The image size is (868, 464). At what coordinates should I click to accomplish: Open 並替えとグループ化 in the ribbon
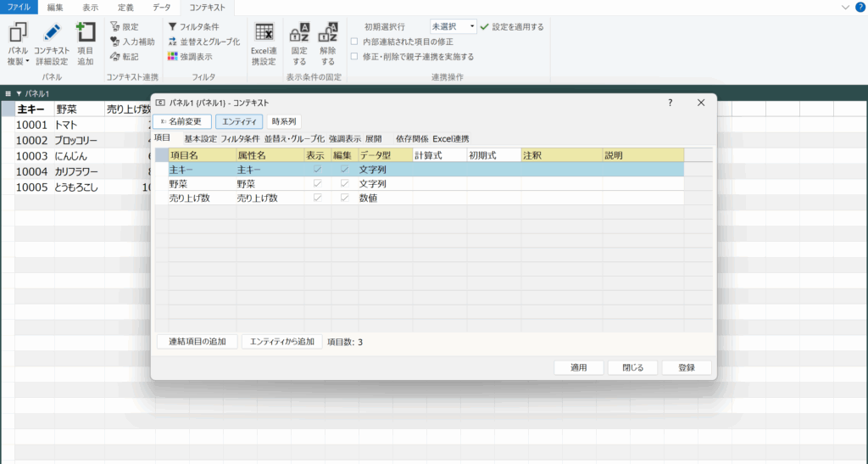click(203, 42)
